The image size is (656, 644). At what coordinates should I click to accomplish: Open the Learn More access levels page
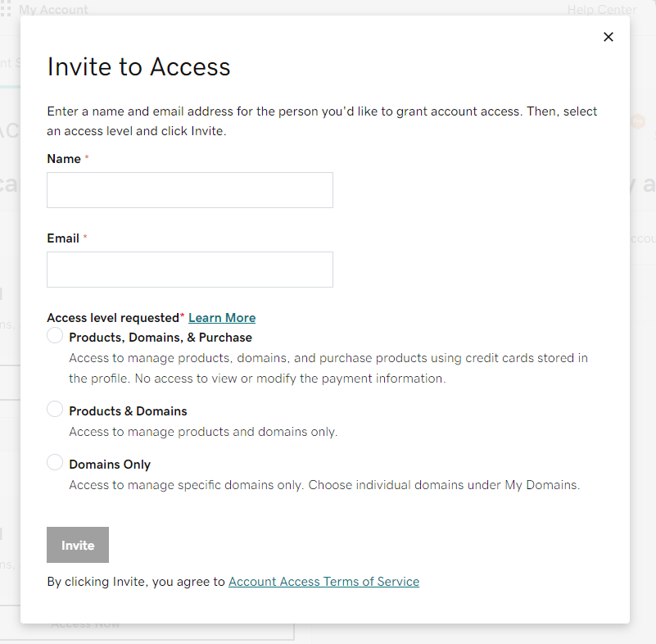click(x=221, y=317)
